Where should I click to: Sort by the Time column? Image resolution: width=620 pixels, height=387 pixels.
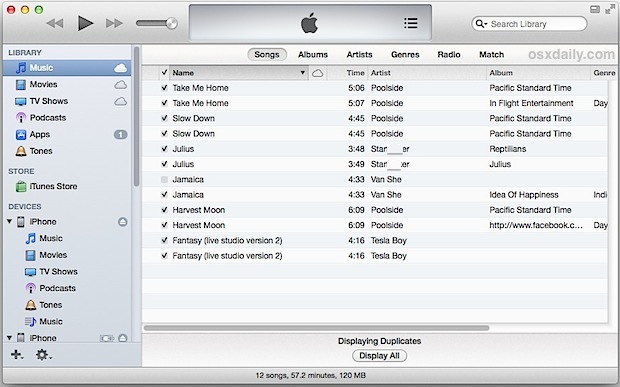(x=347, y=73)
